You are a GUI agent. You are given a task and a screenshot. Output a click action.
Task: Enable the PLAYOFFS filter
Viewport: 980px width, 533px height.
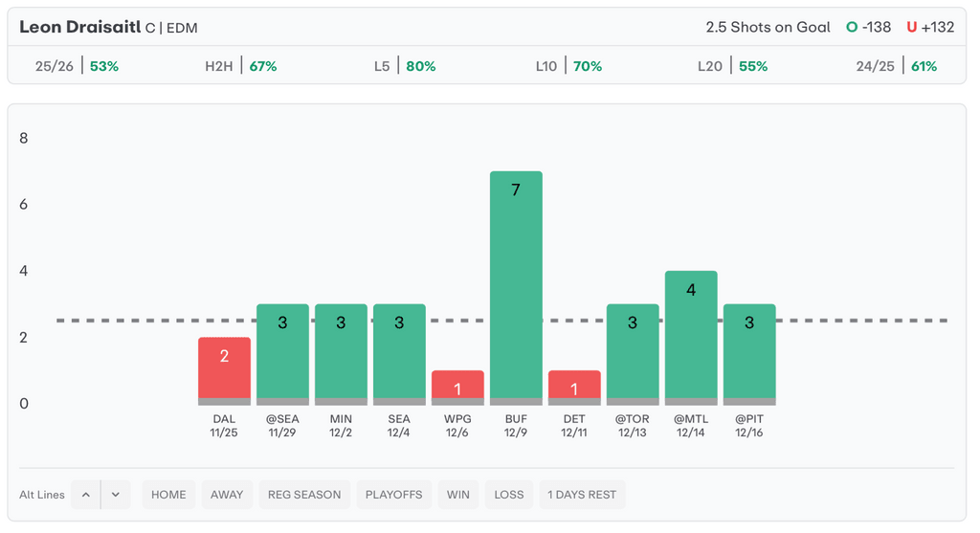[393, 495]
